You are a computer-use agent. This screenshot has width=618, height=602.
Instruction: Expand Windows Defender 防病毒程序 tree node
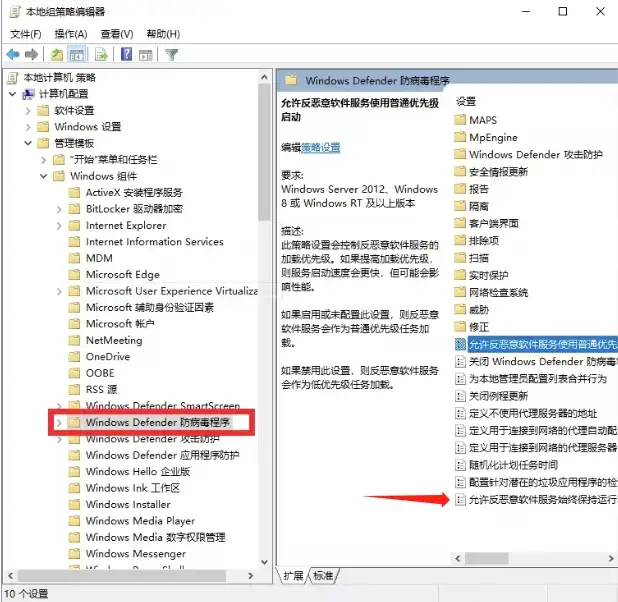pyautogui.click(x=59, y=423)
